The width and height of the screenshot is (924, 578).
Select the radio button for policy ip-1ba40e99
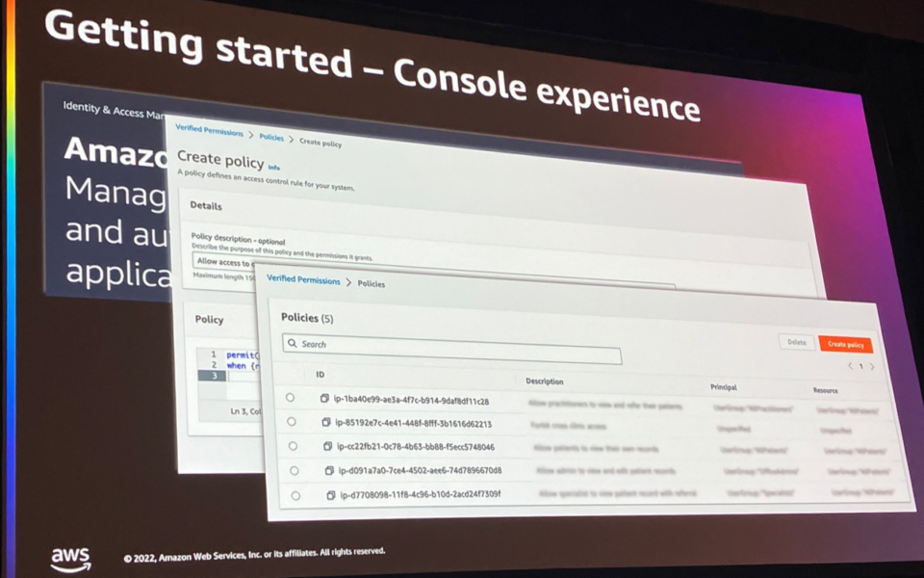point(290,398)
